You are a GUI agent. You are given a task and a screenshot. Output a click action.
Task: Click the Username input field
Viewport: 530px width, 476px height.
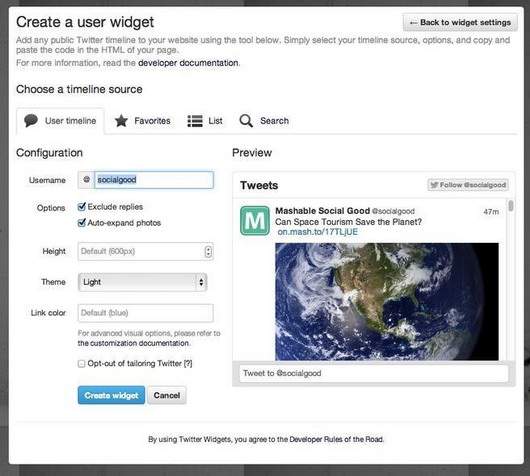(154, 180)
